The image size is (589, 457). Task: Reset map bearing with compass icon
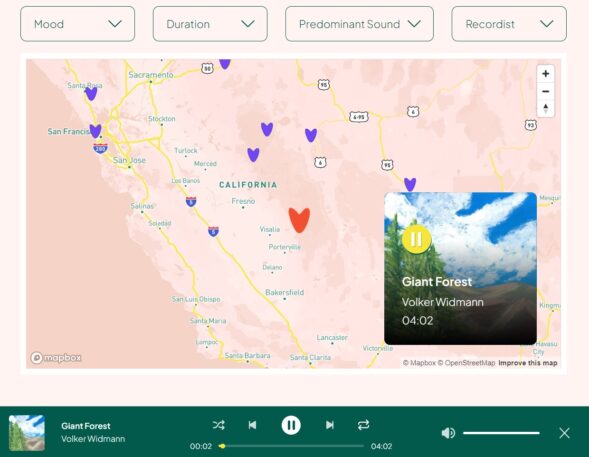pyautogui.click(x=545, y=109)
